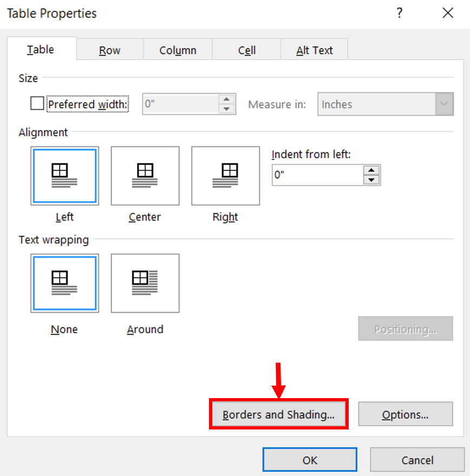Viewport: 470px width, 476px height.
Task: Click the Options button
Action: (405, 414)
